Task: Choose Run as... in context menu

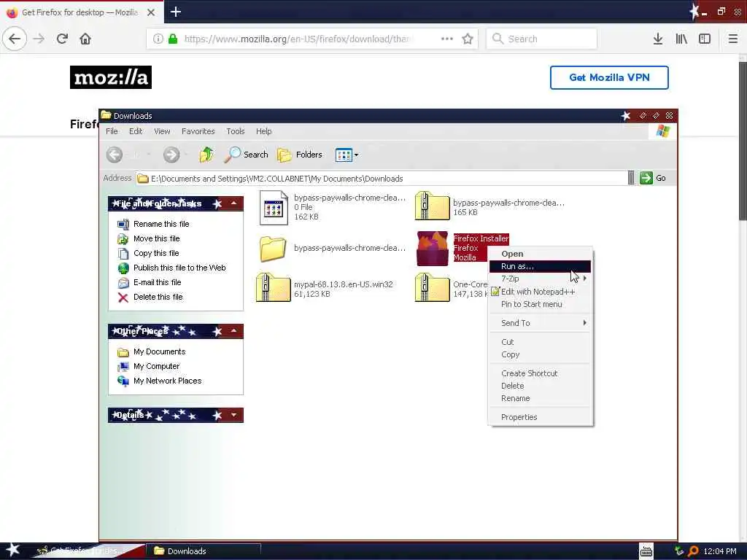Action: (541, 266)
